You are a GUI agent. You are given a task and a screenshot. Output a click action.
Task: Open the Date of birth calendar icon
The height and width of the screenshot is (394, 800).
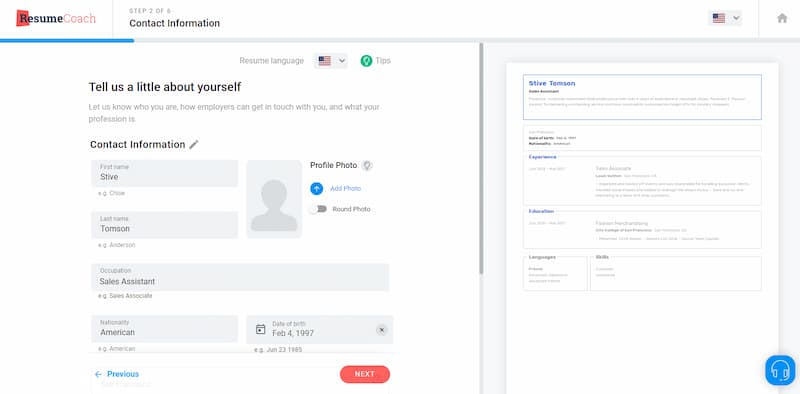261,329
